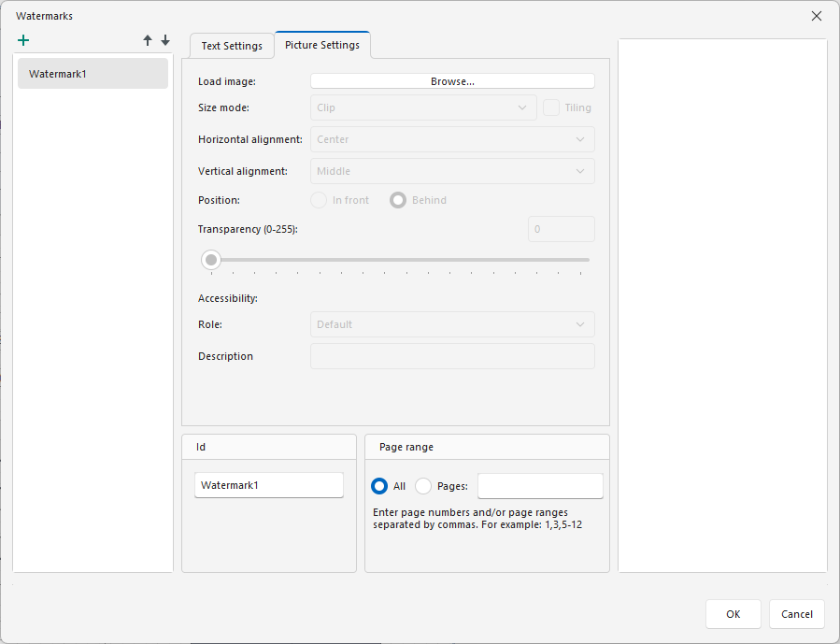Select the All page range option
This screenshot has height=644, width=840.
[x=379, y=485]
